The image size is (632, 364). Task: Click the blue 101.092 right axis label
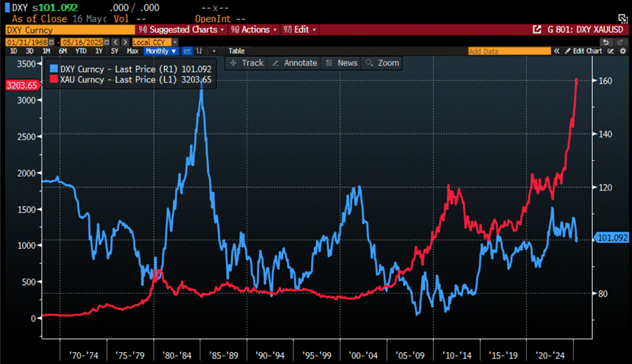[x=612, y=238]
